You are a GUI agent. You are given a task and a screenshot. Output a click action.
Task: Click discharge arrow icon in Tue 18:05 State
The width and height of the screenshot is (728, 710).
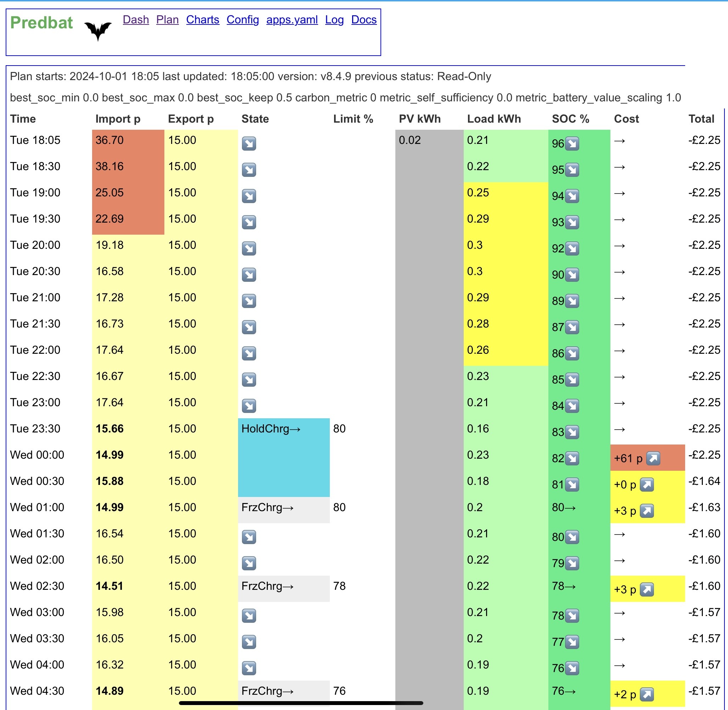(x=249, y=143)
